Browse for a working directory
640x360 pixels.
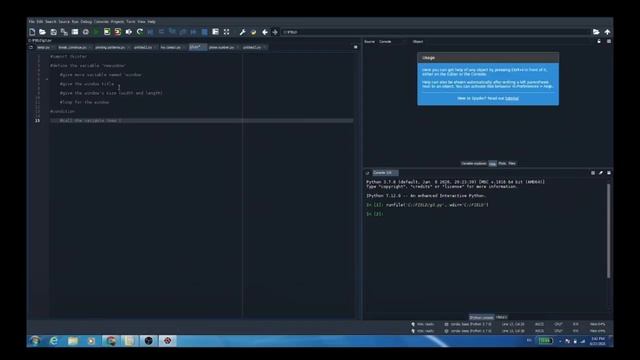596,32
